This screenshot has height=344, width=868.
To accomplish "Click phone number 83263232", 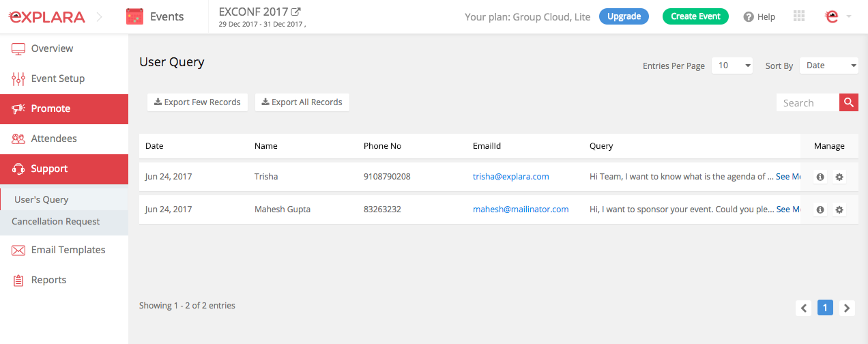I will (x=382, y=210).
